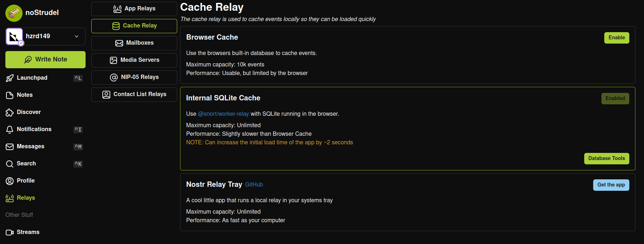644x244 pixels.
Task: Click Get the app button
Action: coord(611,185)
